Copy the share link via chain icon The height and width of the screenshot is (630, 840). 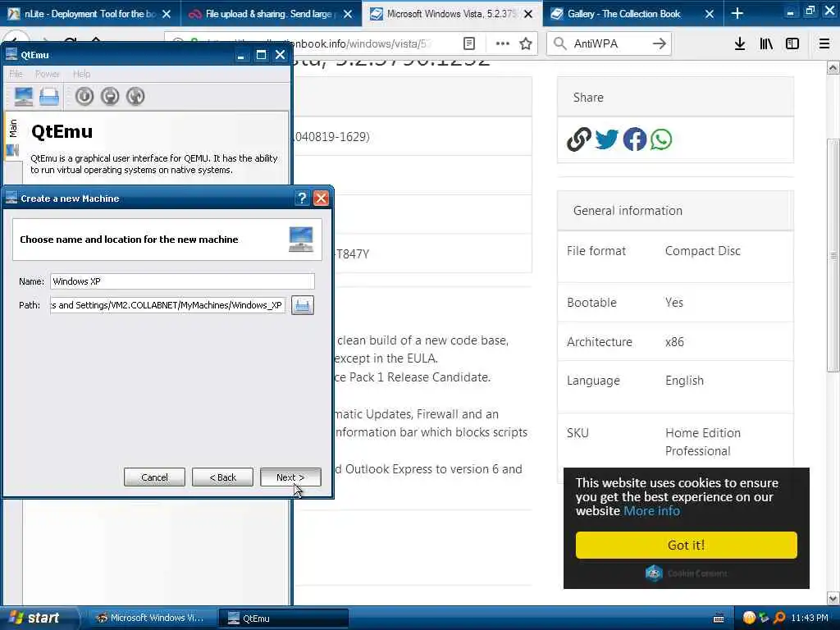[579, 139]
